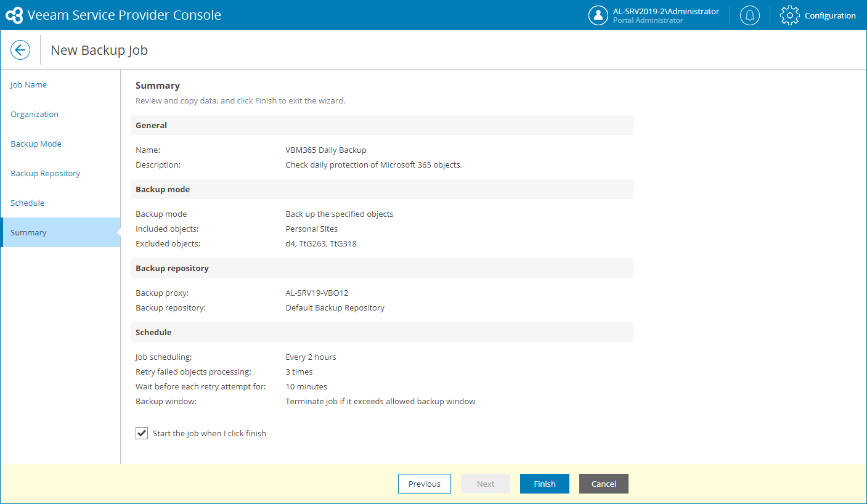Screen dimensions: 867x504
Task: Click the 10 minutes wait value
Action: coord(306,386)
